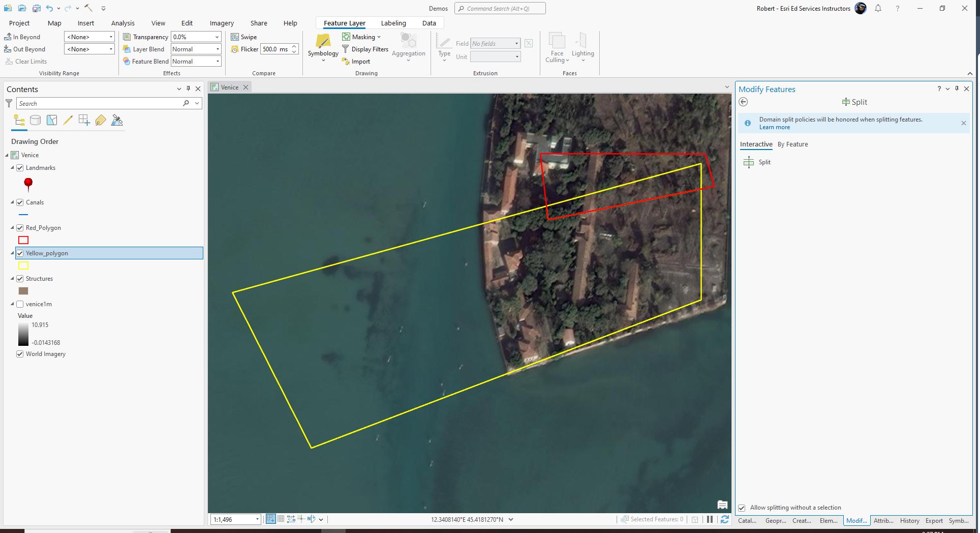Viewport: 980px width, 533px height.
Task: Switch to By Feature split mode
Action: 792,144
